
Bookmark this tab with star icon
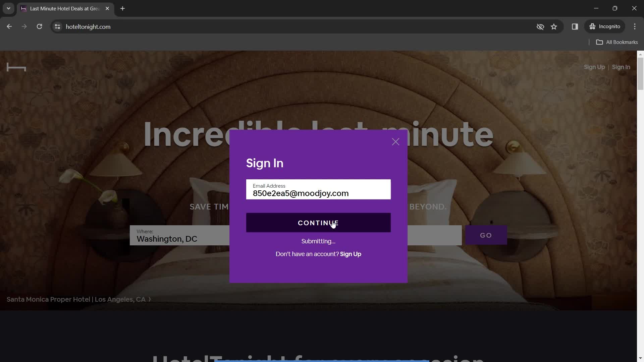pos(554,26)
